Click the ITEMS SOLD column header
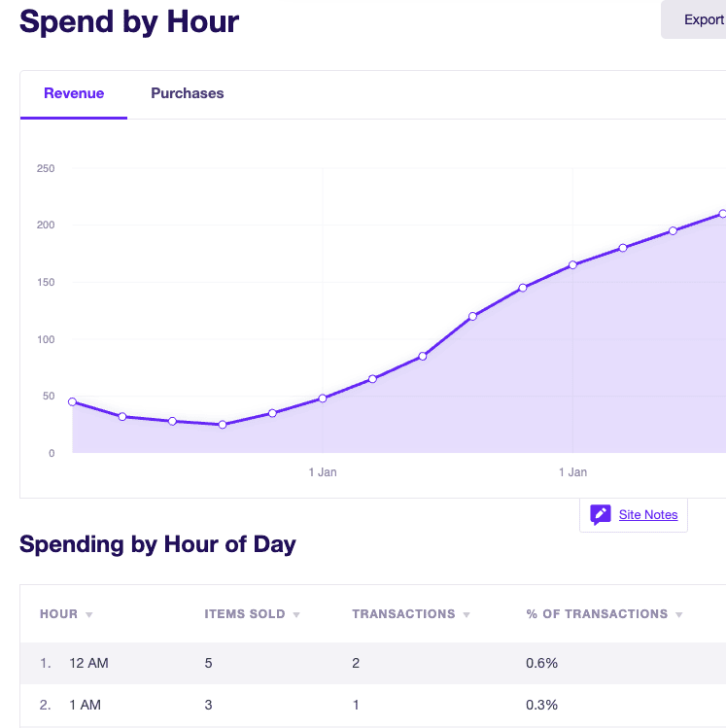726x728 pixels. tap(245, 613)
